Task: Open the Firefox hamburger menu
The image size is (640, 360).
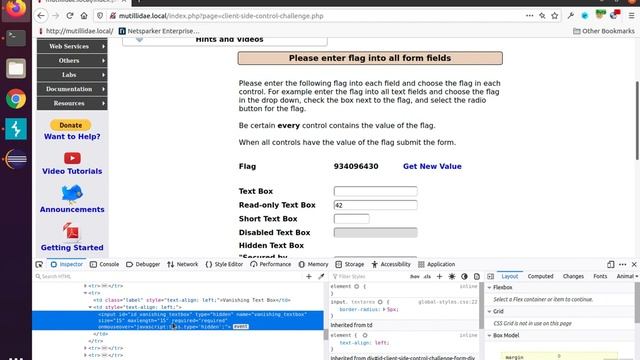Action: pos(631,16)
